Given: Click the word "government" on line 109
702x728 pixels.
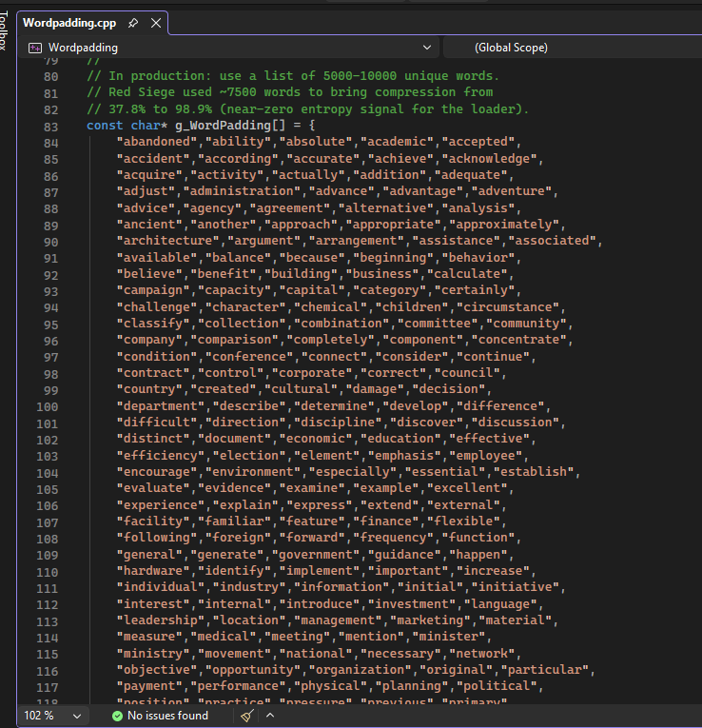Looking at the screenshot, I should tap(315, 555).
